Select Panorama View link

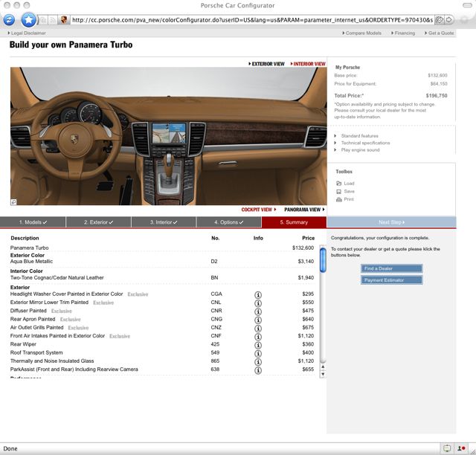point(304,210)
